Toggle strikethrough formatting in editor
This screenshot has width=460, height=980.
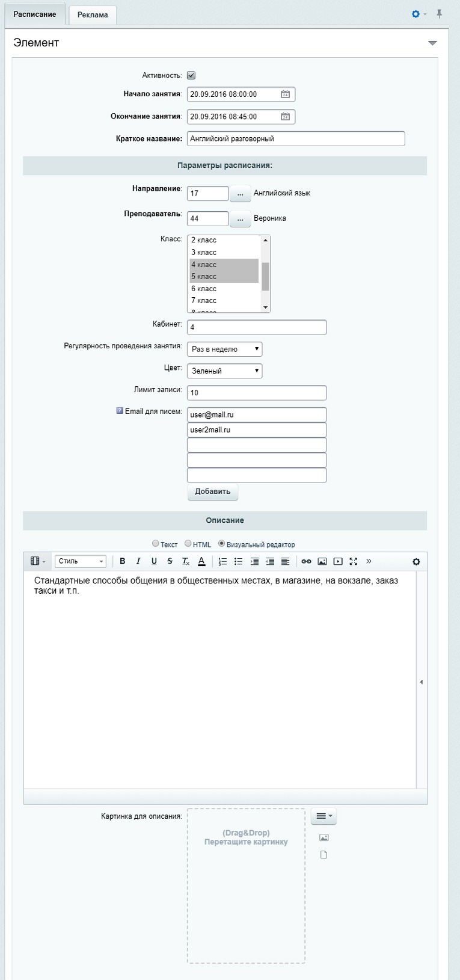(170, 561)
